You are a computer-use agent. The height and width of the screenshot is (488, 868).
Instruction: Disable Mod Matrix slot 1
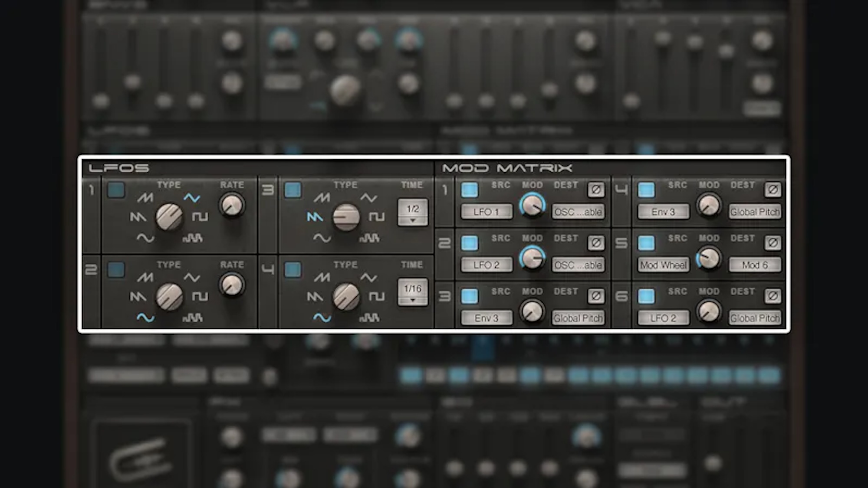[x=470, y=190]
